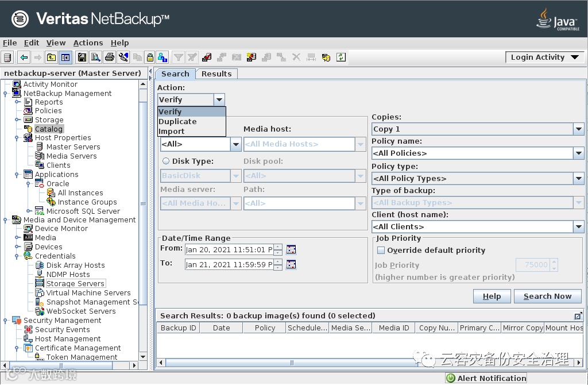Viewport: 588px width, 385px height.
Task: Open the Action dropdown arrow
Action: coord(219,100)
